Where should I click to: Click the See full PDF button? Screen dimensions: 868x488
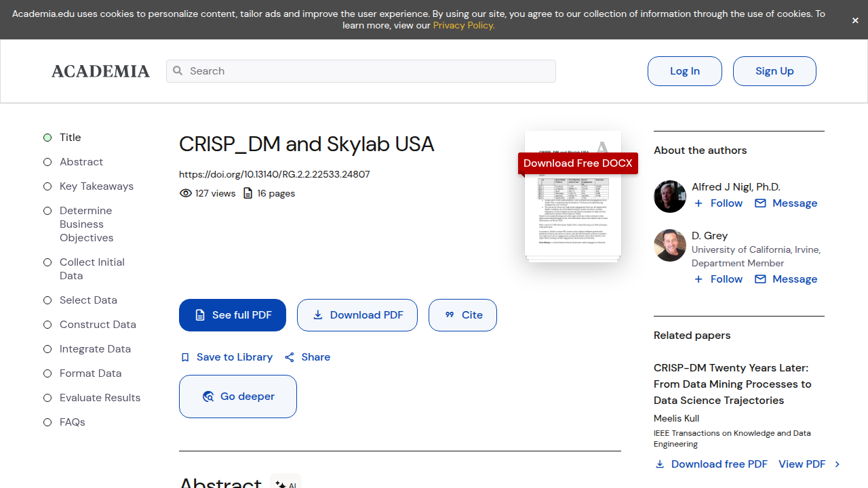tap(233, 315)
